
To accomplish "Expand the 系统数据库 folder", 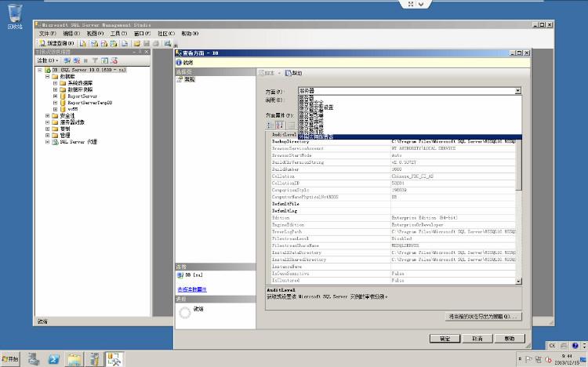I will (x=55, y=83).
